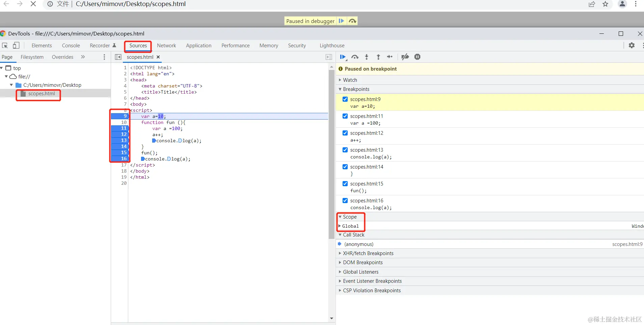Resume from the Paused in debugger overlay
644x325 pixels.
point(342,21)
